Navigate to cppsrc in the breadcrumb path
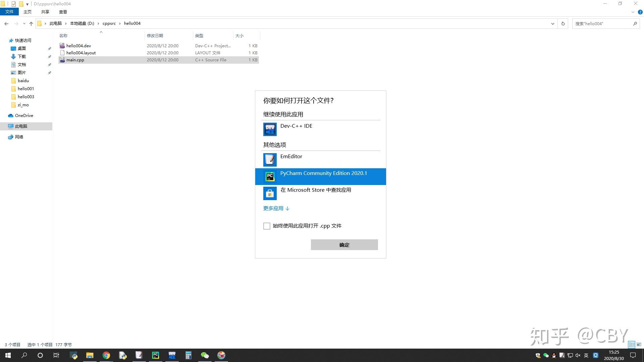 coord(109,23)
